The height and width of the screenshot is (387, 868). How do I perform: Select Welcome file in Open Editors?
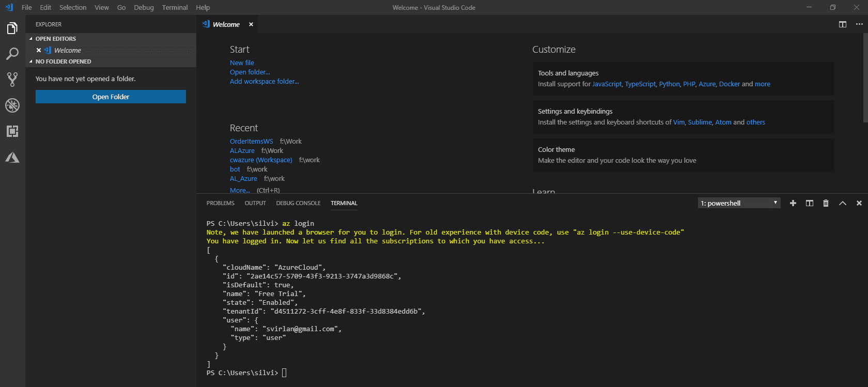coord(111,50)
